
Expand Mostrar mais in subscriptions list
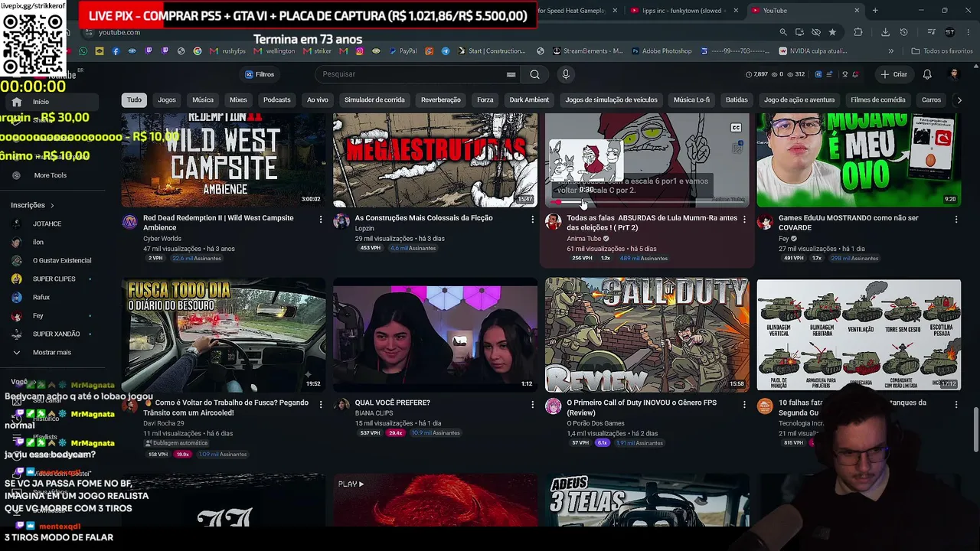(51, 352)
